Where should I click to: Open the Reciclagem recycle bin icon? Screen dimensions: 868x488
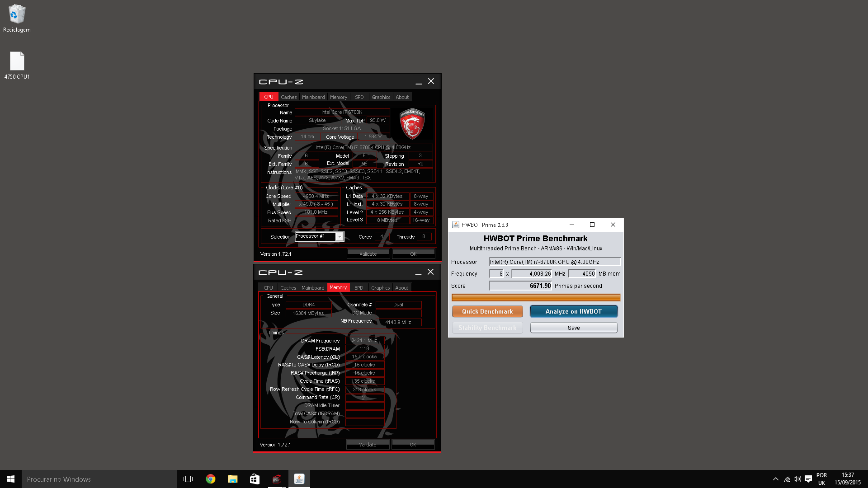pos(17,18)
